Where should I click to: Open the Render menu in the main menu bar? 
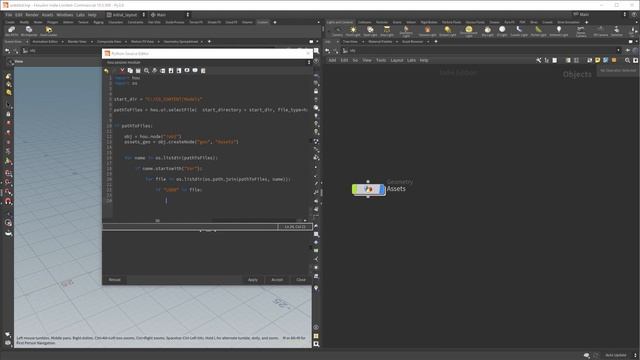(x=32, y=15)
